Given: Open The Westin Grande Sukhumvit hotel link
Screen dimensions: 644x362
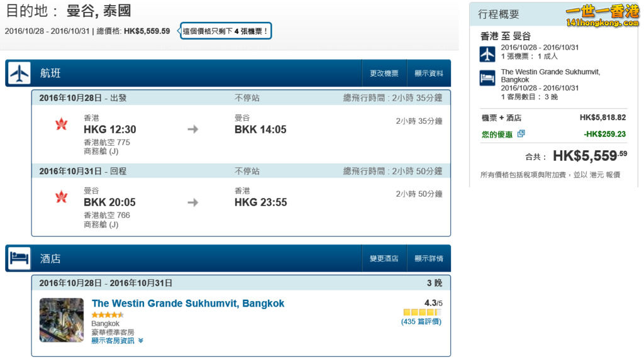Looking at the screenshot, I should click(188, 304).
